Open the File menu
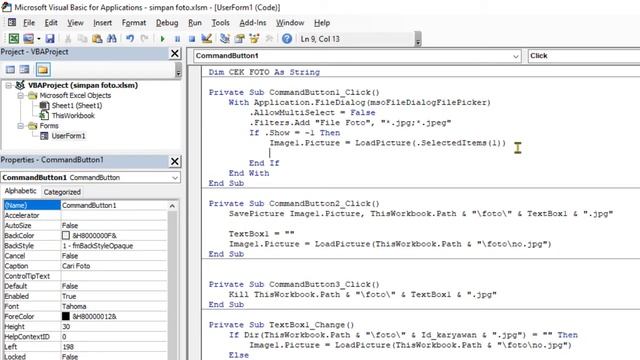 29,23
